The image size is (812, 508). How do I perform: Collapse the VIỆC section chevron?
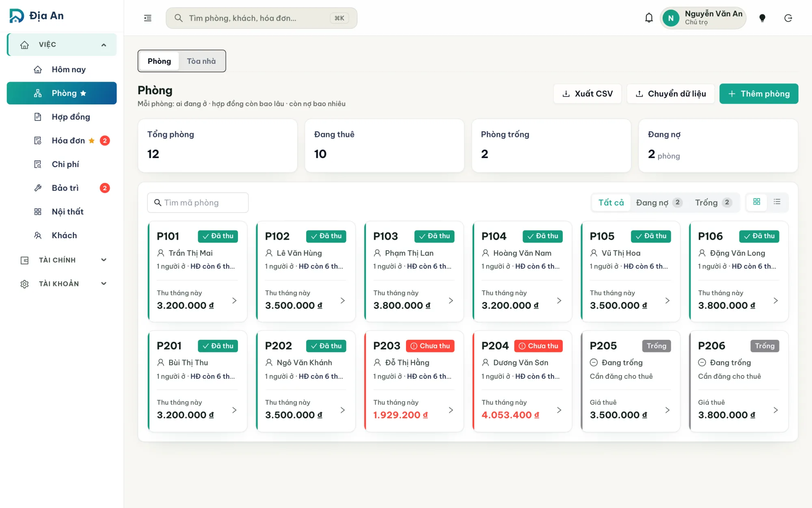[x=104, y=45]
